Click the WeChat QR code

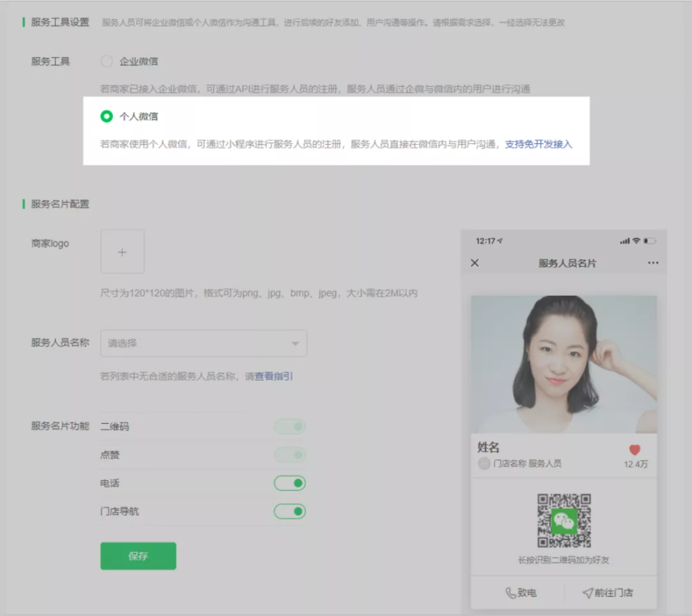click(564, 521)
